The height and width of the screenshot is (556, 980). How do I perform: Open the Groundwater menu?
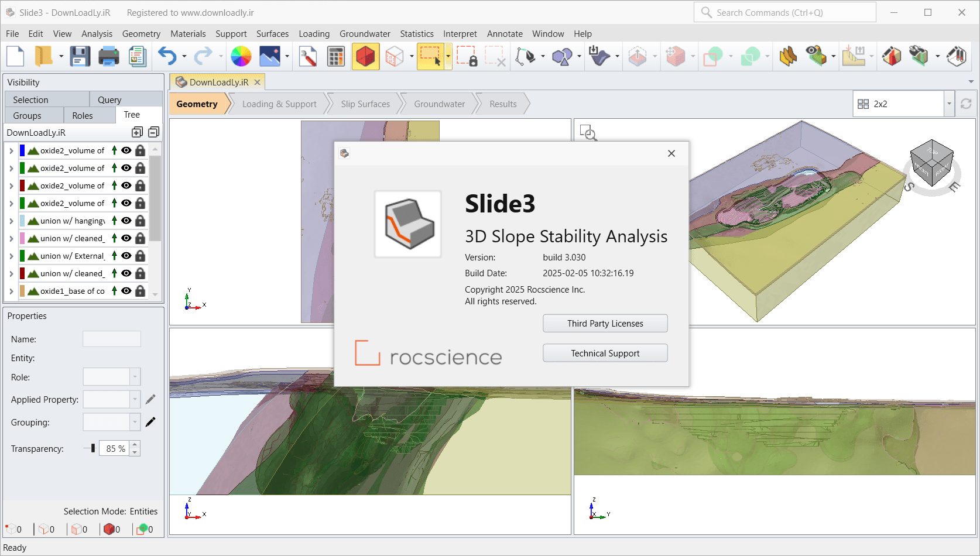(x=365, y=34)
